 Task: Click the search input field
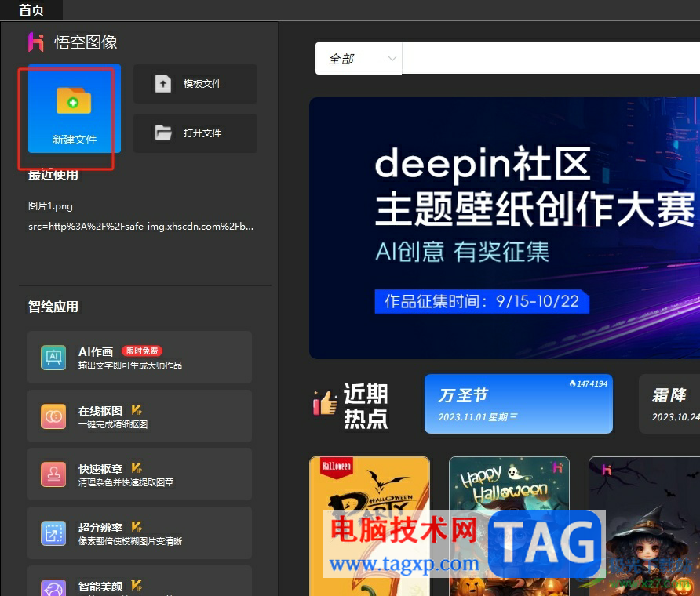pos(551,59)
